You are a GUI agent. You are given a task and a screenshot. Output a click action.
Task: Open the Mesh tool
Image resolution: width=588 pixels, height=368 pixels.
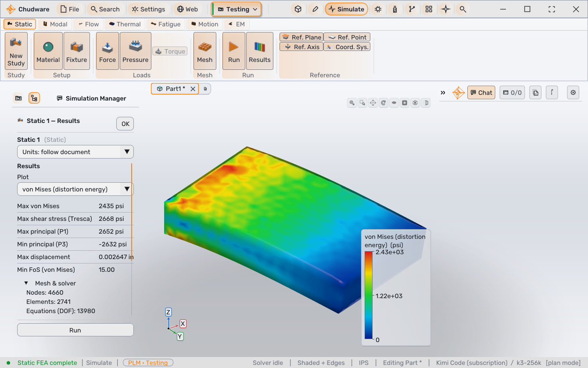205,51
